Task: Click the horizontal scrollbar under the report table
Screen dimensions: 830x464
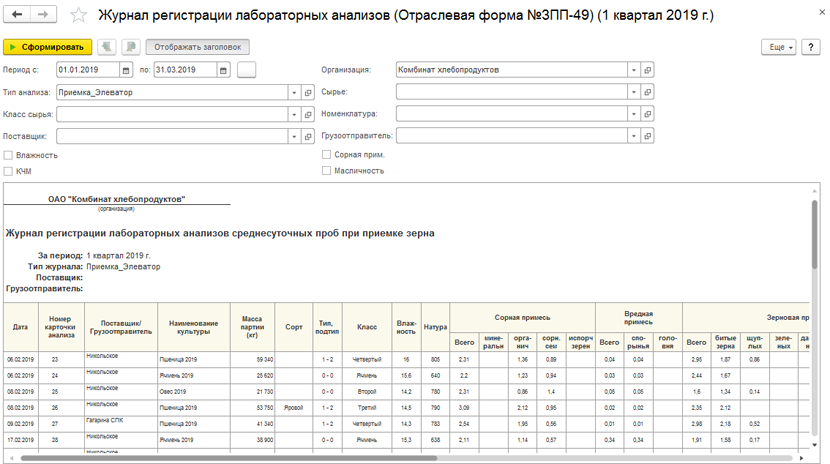Action: pos(229,458)
